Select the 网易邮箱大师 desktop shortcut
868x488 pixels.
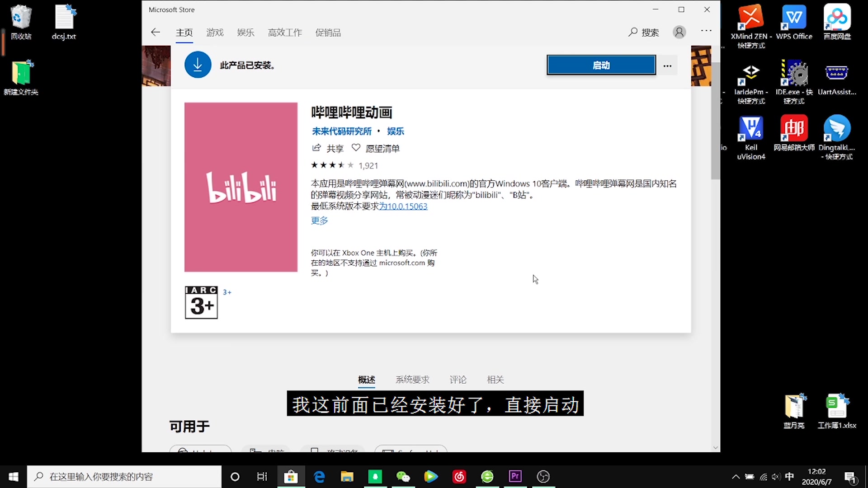point(794,133)
